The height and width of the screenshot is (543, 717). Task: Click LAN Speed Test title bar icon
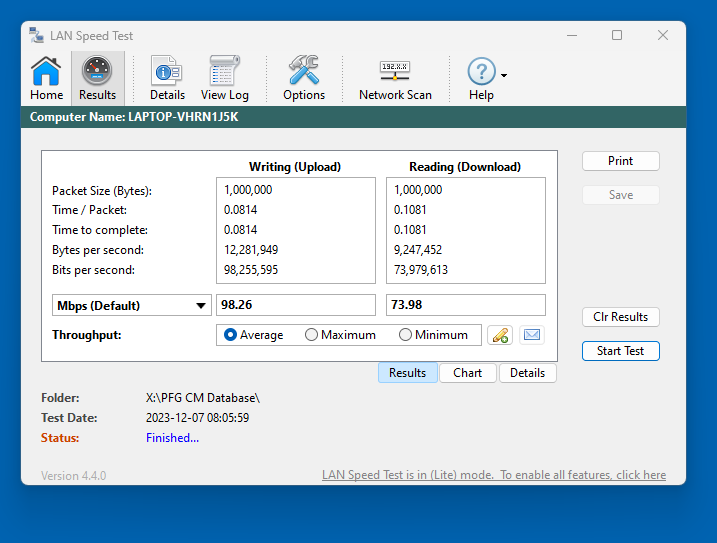pos(37,35)
